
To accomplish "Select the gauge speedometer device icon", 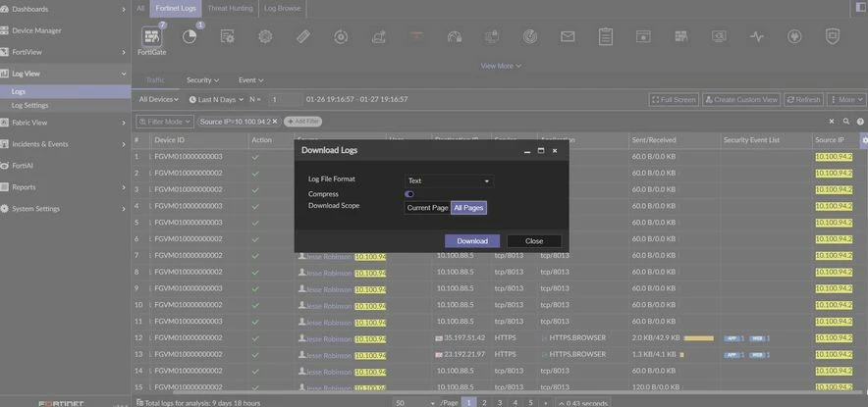I will point(455,37).
